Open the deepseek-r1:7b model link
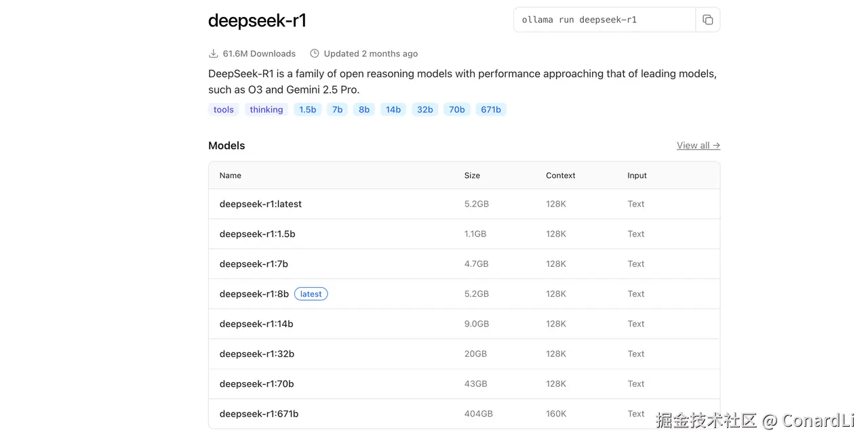The image size is (868, 443). click(x=254, y=263)
